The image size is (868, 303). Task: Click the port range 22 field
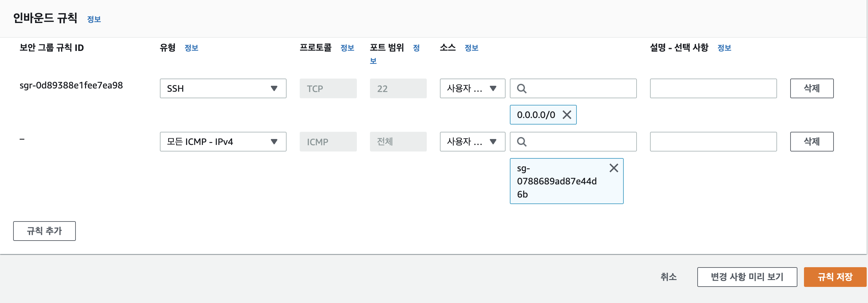[x=398, y=88]
